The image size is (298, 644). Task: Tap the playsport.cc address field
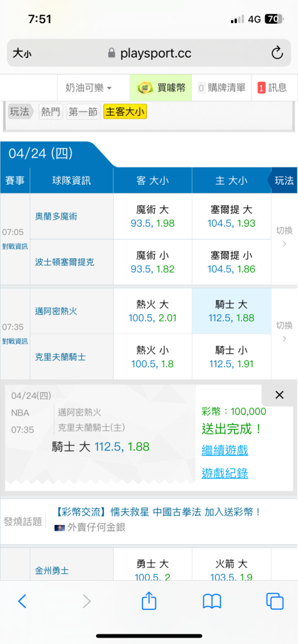coord(149,53)
